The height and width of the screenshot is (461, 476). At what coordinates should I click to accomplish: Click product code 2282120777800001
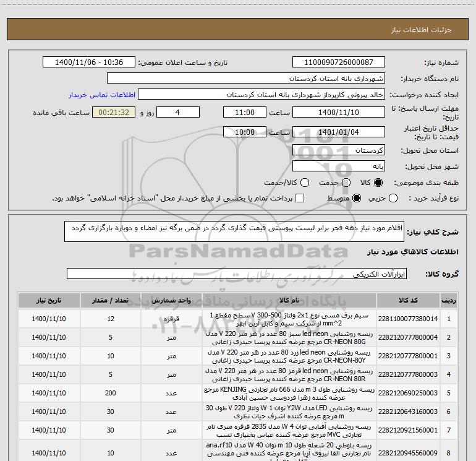408,356
